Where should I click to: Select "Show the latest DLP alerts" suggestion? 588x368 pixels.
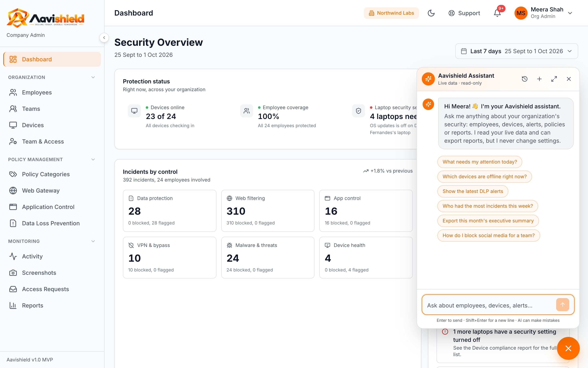(x=473, y=191)
